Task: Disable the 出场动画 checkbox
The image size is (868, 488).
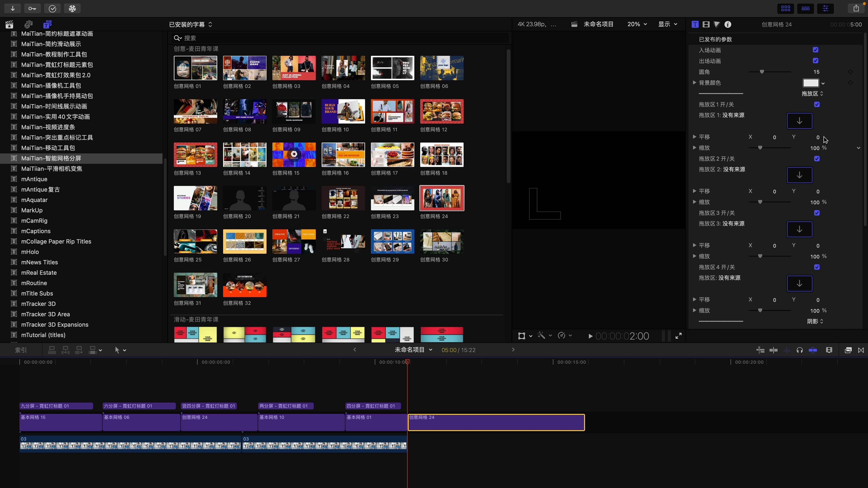Action: (x=815, y=61)
